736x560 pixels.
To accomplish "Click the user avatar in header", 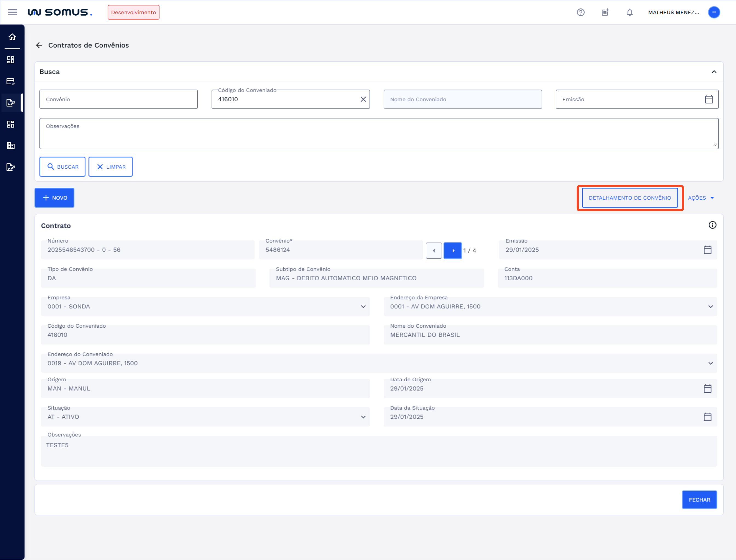I will click(714, 12).
